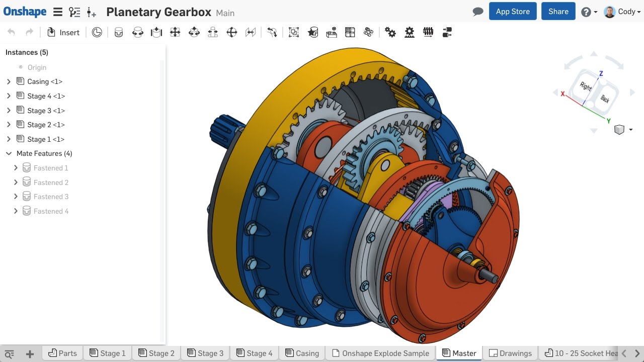Image resolution: width=644 pixels, height=362 pixels.
Task: Select the Screw relation tool
Action: coord(428,32)
